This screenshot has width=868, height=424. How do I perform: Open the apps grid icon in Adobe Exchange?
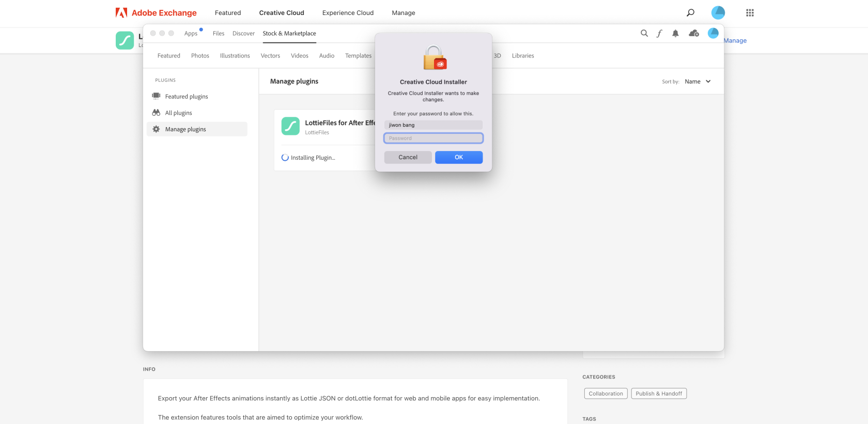point(750,13)
